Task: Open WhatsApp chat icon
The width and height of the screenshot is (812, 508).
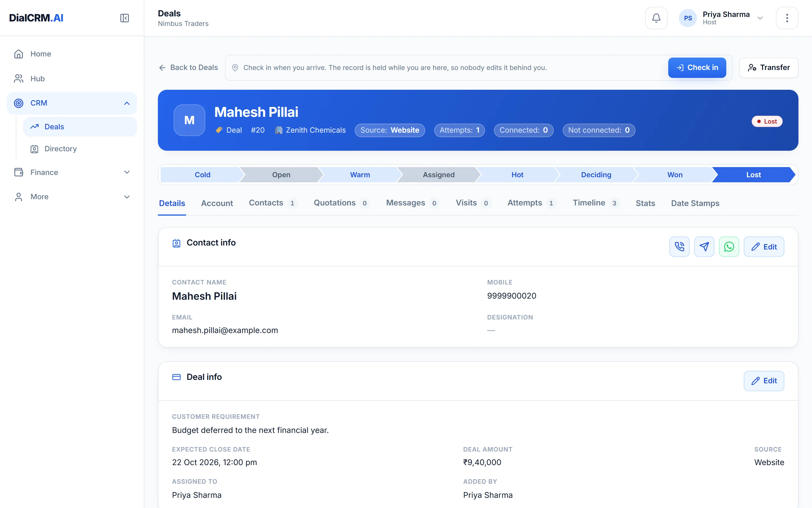Action: [729, 247]
